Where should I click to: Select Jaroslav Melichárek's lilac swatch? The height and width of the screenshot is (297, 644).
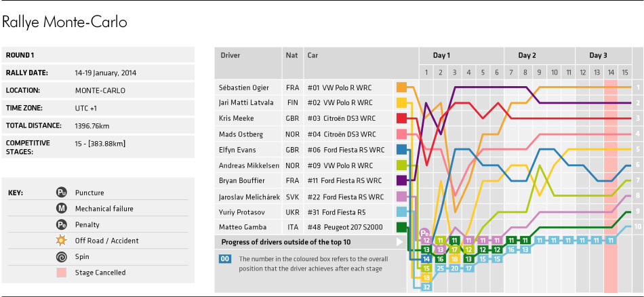coord(401,197)
